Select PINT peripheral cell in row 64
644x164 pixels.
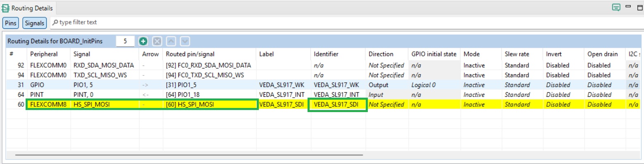click(49, 95)
